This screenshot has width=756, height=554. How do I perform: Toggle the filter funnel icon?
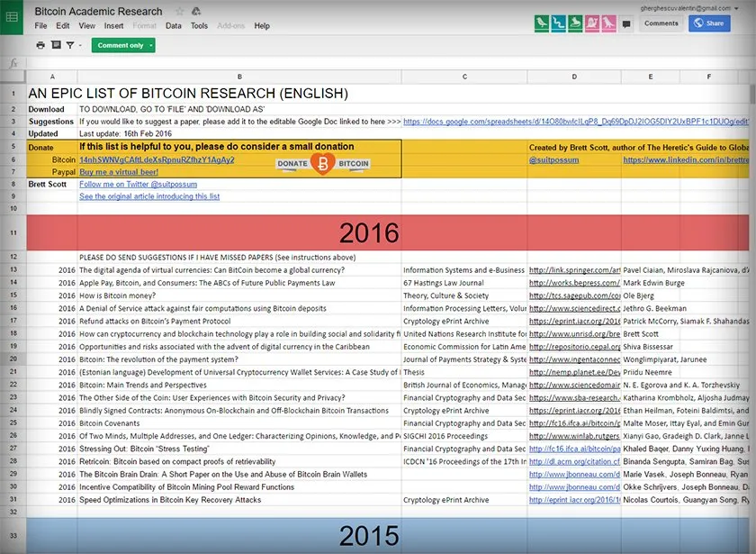[70, 45]
